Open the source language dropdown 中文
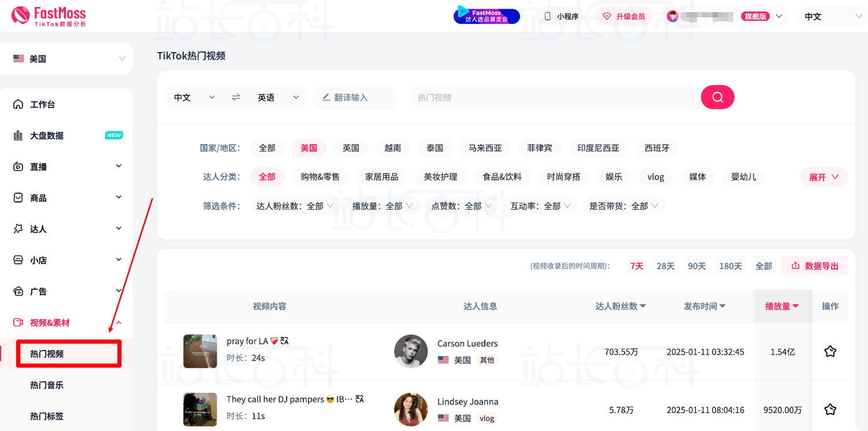 [x=194, y=97]
